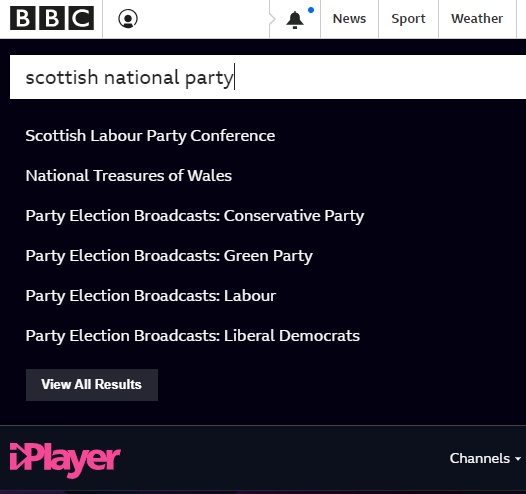Open the Weather tab

(477, 19)
